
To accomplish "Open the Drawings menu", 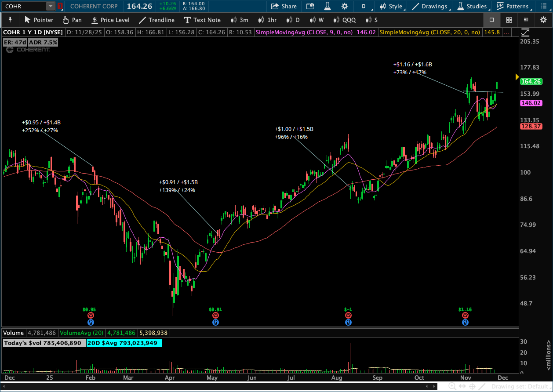I will (430, 6).
